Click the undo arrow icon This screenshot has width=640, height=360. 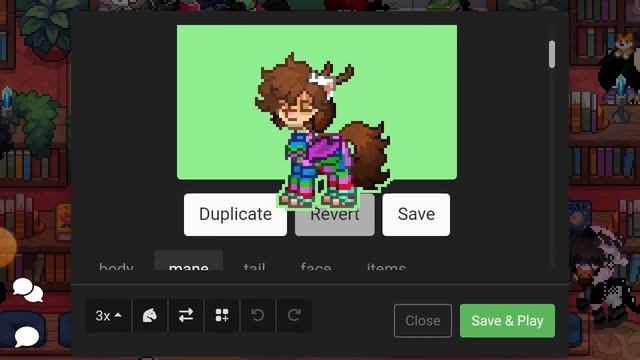[x=258, y=316]
